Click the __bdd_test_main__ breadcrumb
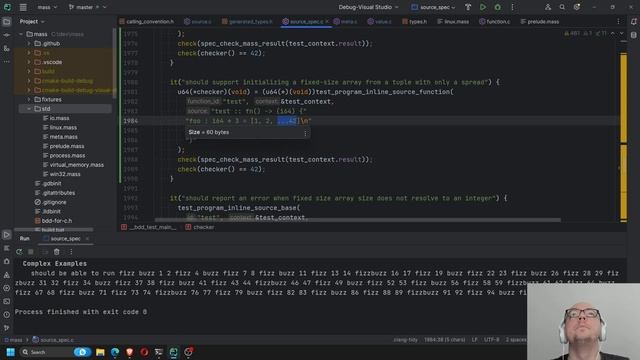The width and height of the screenshot is (640, 360). [149, 227]
